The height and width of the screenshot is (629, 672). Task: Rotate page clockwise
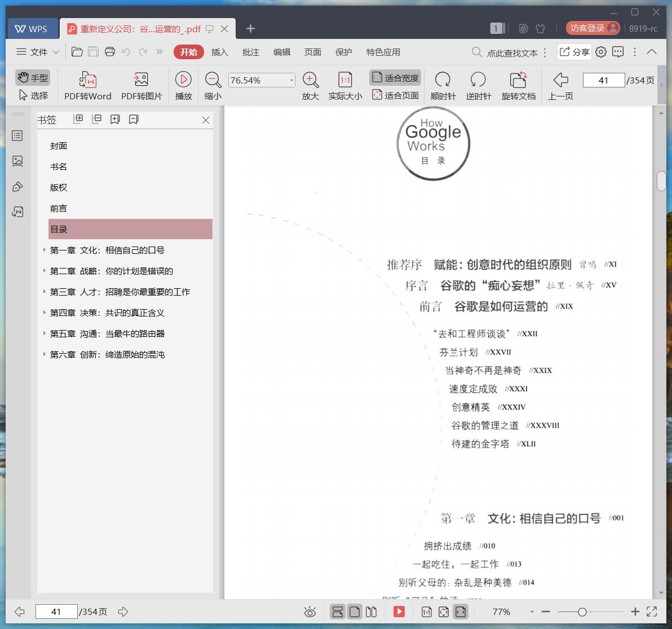pyautogui.click(x=443, y=86)
